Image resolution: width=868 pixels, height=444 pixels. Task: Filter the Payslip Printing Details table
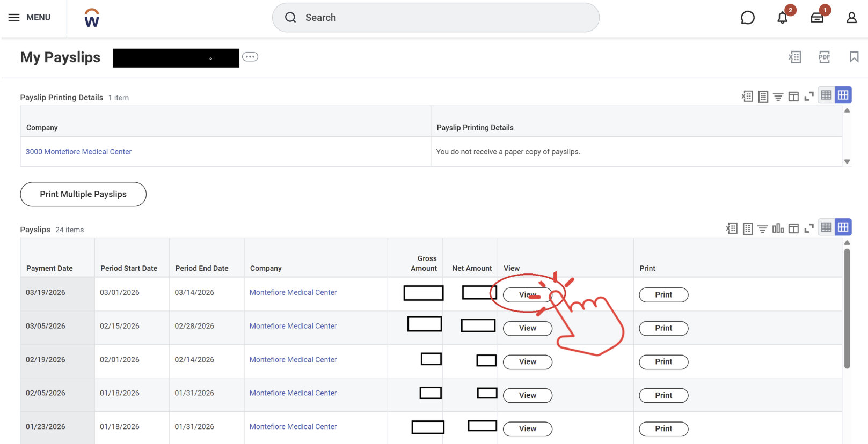(x=778, y=97)
